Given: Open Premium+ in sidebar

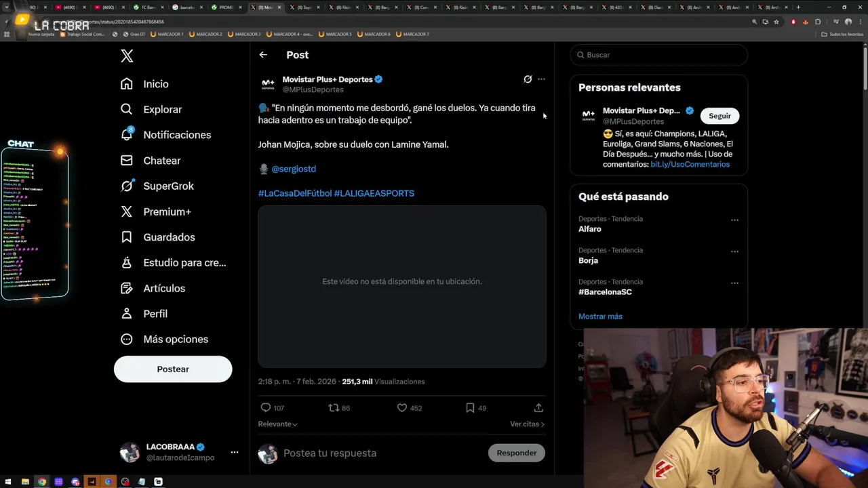Looking at the screenshot, I should click(x=155, y=211).
